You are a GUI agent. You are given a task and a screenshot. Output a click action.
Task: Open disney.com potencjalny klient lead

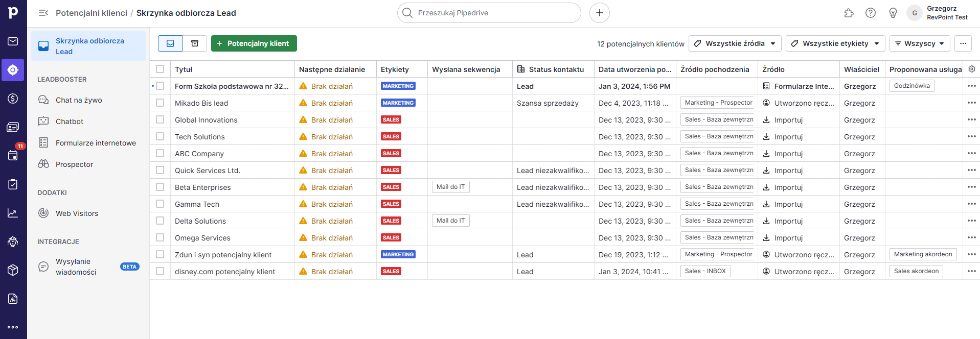coord(225,271)
